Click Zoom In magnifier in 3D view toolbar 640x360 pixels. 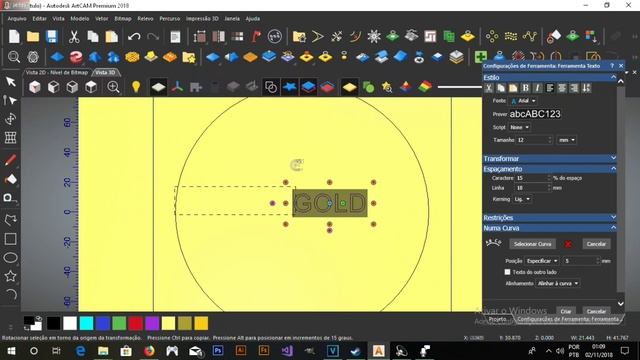click(113, 87)
